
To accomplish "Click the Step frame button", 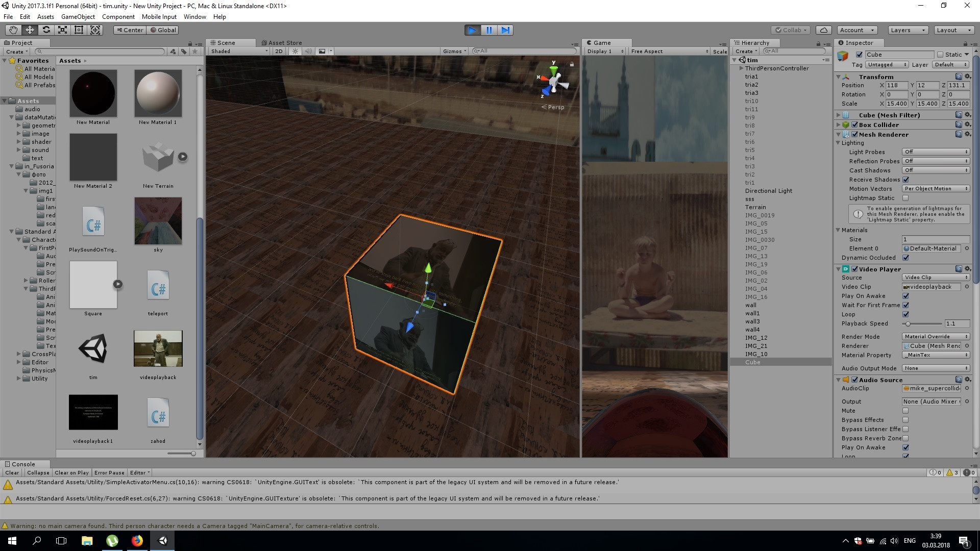I will click(x=505, y=30).
